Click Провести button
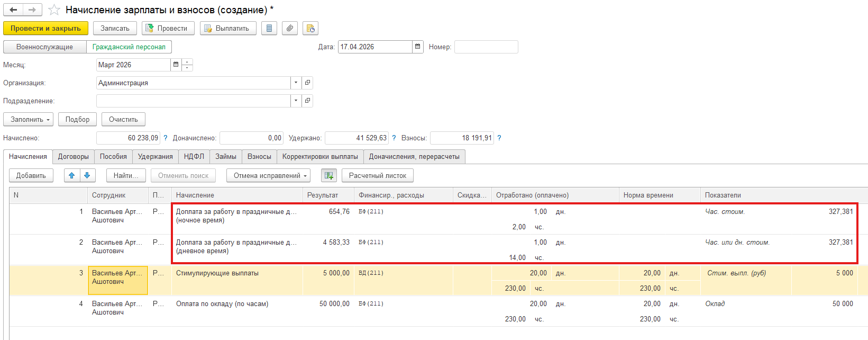This screenshot has height=340, width=868. coord(168,28)
